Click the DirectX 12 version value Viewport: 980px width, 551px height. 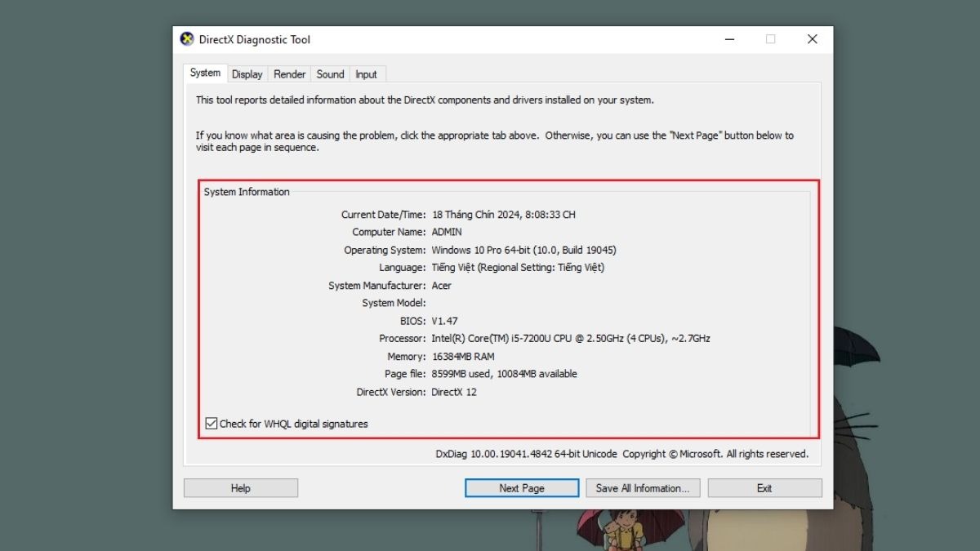click(x=454, y=392)
